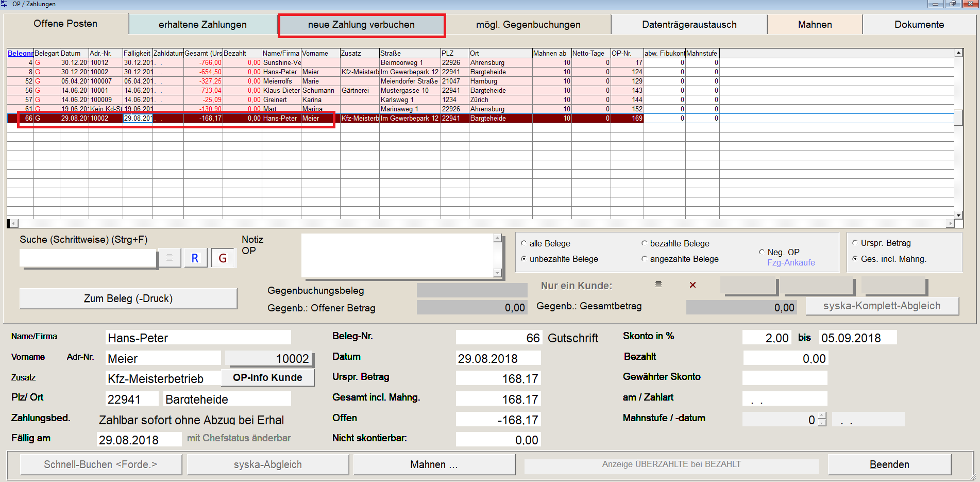Click into the Suche (Schrittweise) search field

[x=88, y=258]
